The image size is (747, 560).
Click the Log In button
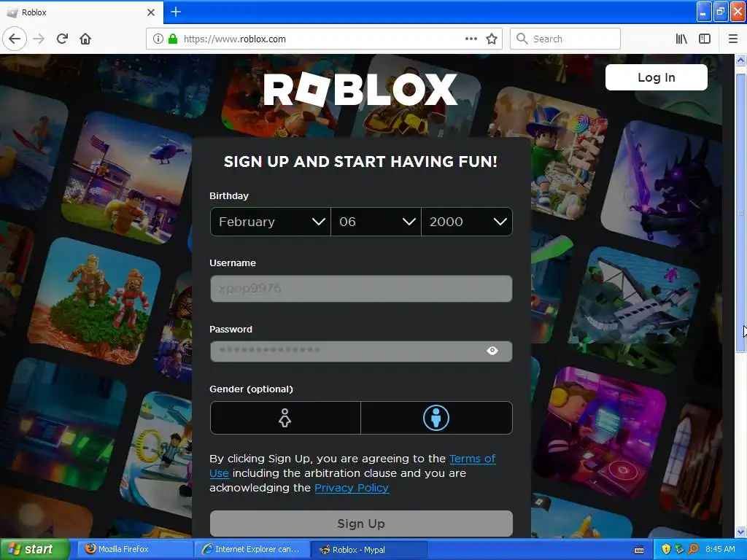pyautogui.click(x=657, y=77)
